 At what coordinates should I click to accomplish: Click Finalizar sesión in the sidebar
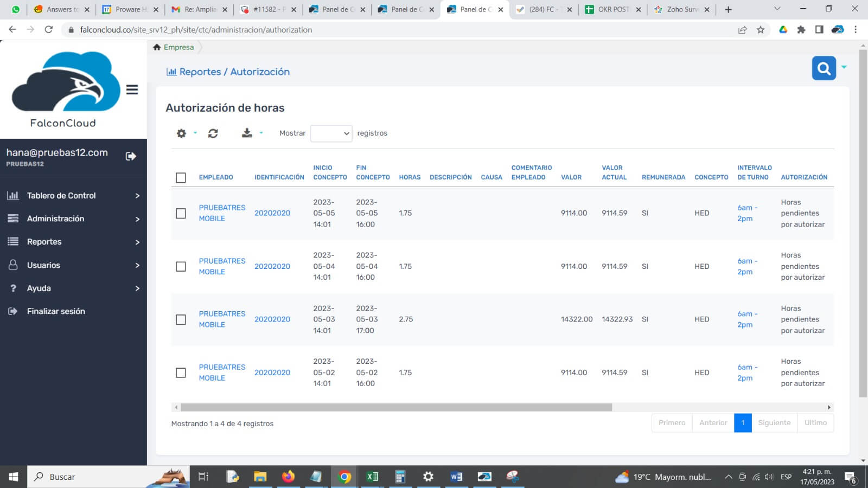(x=56, y=311)
